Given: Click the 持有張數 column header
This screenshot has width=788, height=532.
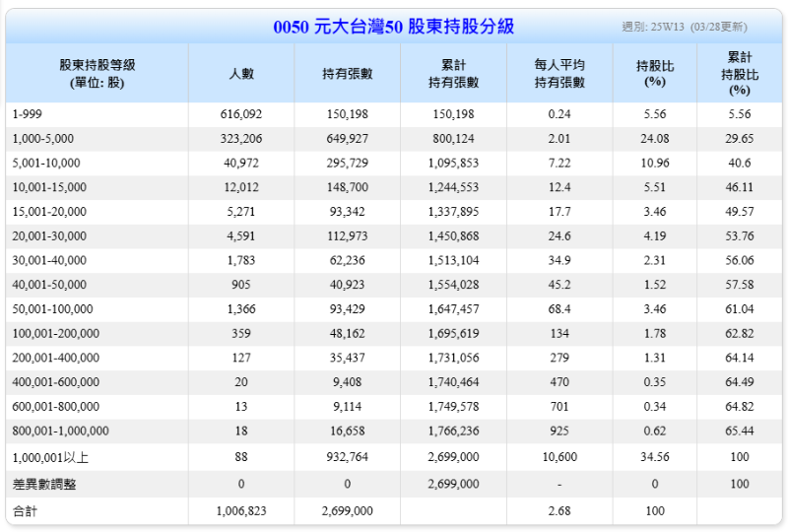Looking at the screenshot, I should click(x=347, y=74).
